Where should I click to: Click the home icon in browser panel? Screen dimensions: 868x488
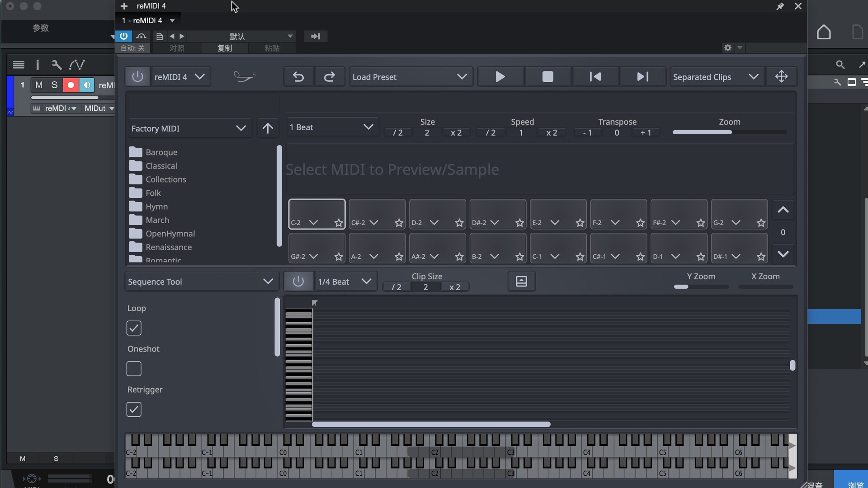[824, 32]
